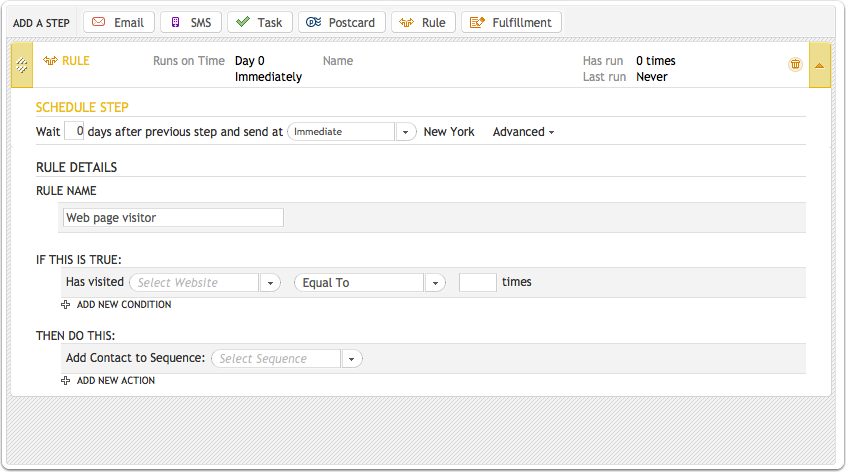This screenshot has width=846, height=472.
Task: Add an SMS step
Action: tap(191, 23)
